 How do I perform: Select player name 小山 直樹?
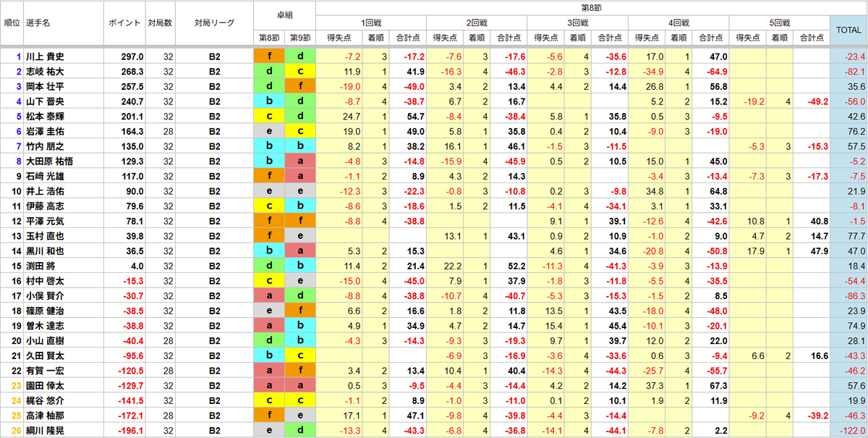click(45, 341)
